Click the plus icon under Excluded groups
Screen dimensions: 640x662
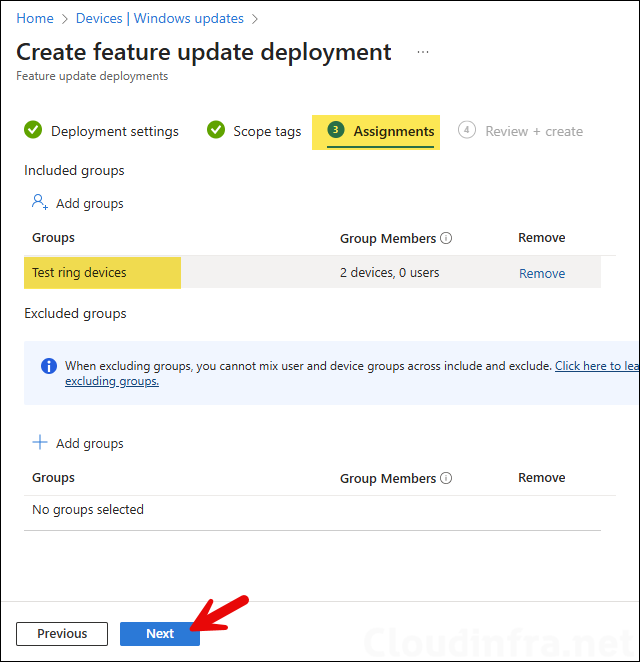(x=40, y=443)
